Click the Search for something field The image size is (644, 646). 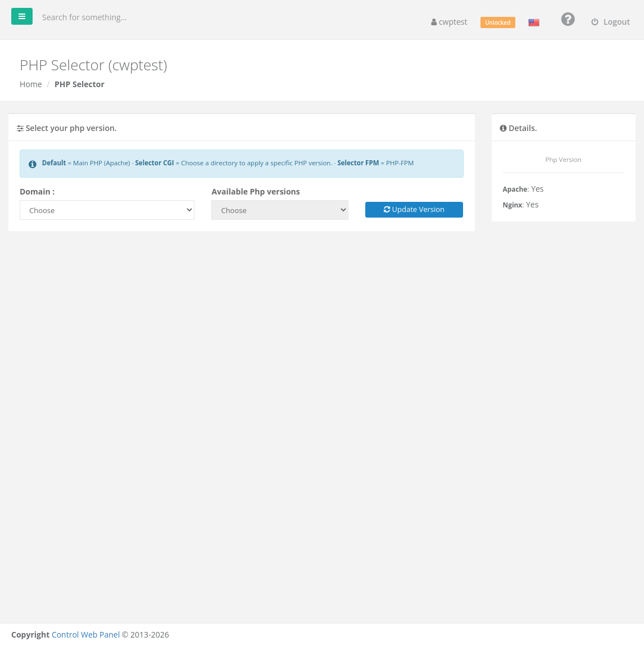(x=84, y=17)
